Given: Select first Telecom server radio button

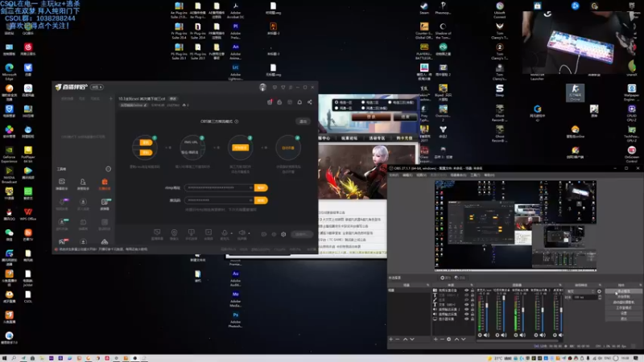Looking at the screenshot, I should click(336, 102).
